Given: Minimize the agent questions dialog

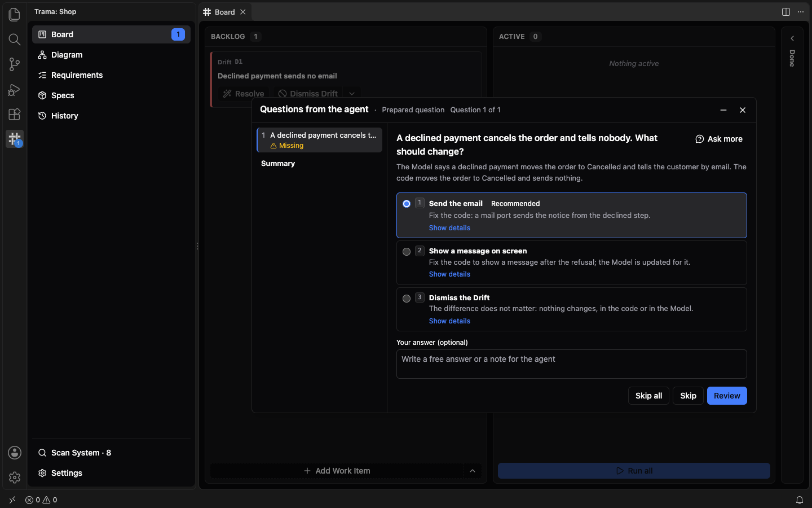Looking at the screenshot, I should click(723, 110).
